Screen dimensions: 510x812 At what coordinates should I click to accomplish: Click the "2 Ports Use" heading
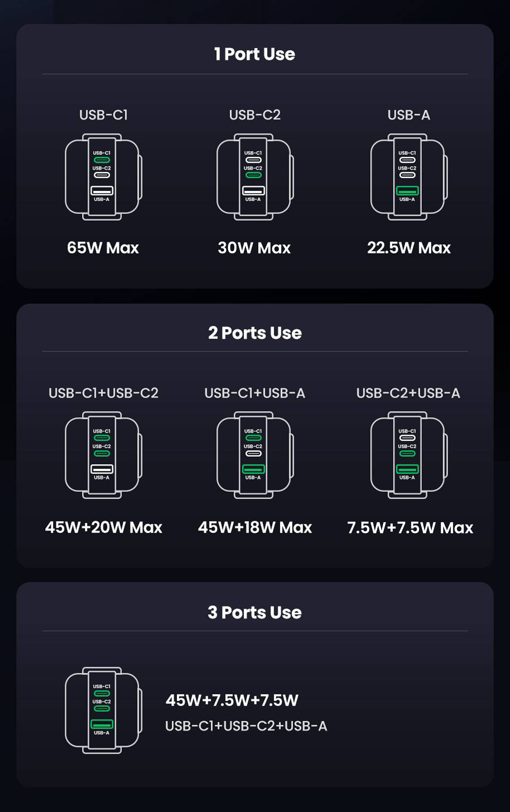[255, 333]
